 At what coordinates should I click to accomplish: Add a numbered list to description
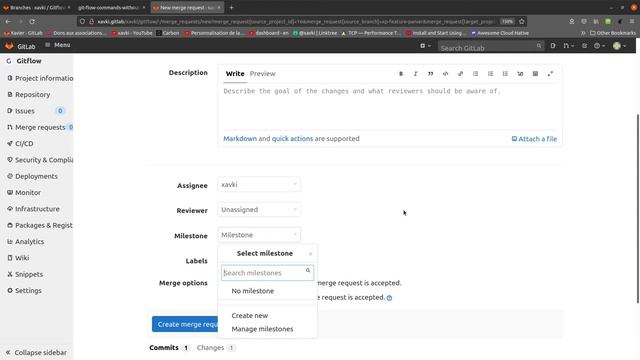click(490, 74)
